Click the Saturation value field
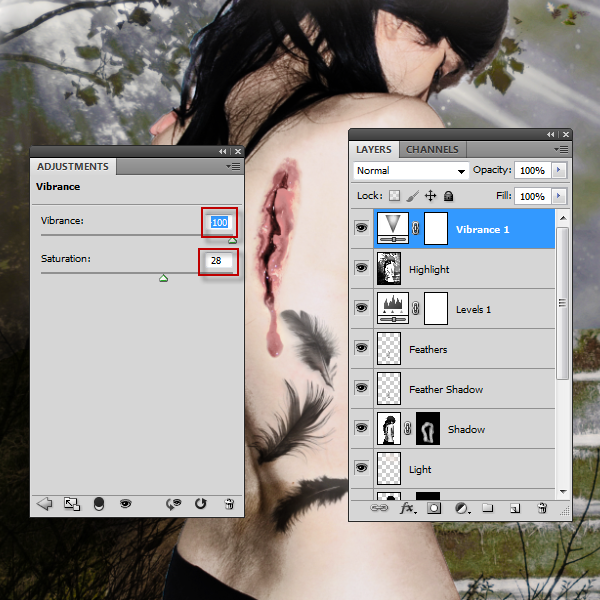The image size is (600, 600). (219, 261)
